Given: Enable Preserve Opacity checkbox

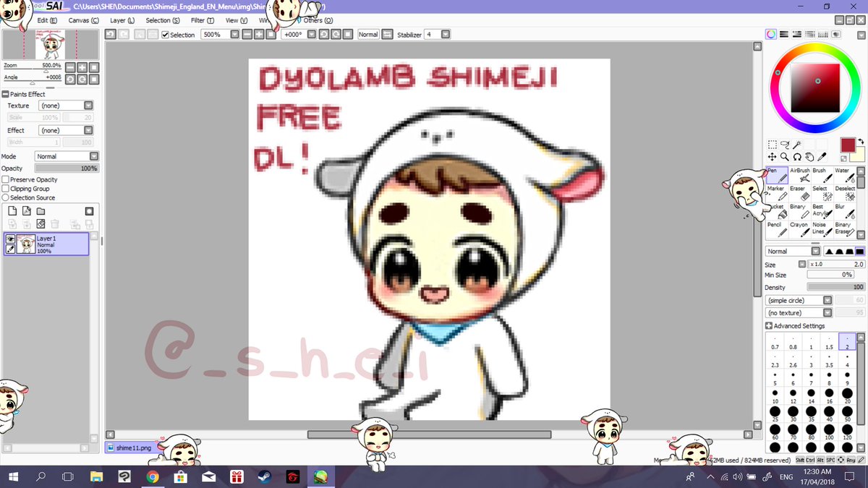Looking at the screenshot, I should (x=6, y=179).
